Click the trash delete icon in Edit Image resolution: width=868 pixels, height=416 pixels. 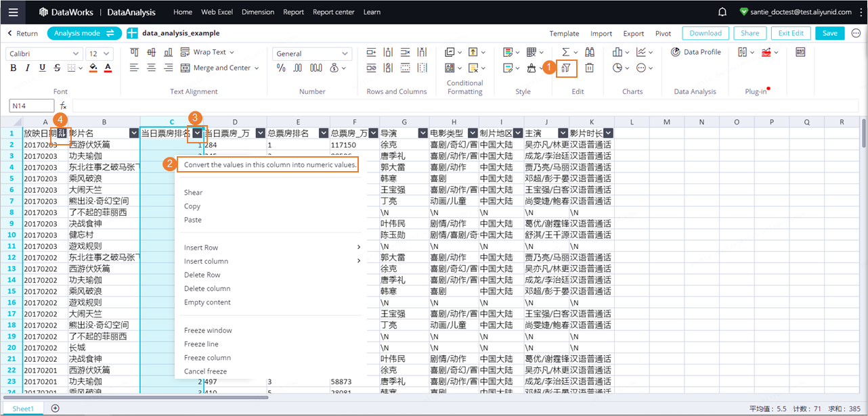pyautogui.click(x=589, y=68)
